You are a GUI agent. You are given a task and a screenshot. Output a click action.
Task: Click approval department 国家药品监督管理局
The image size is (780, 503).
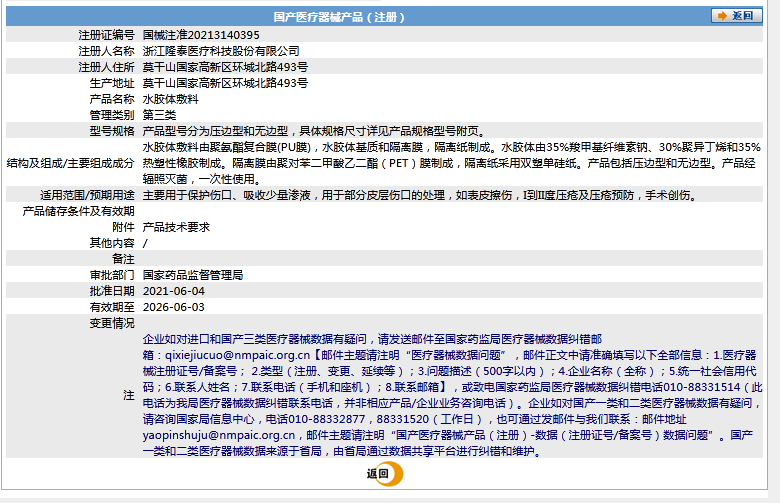click(x=193, y=274)
